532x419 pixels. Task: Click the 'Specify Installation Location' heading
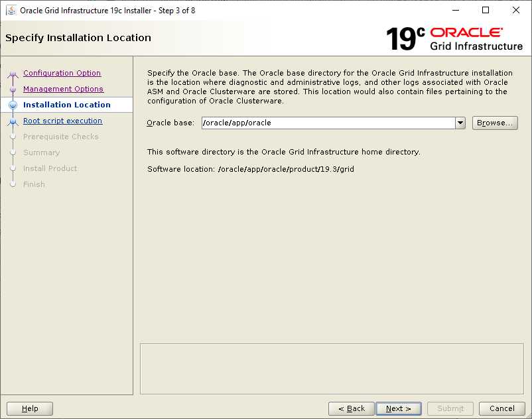78,38
